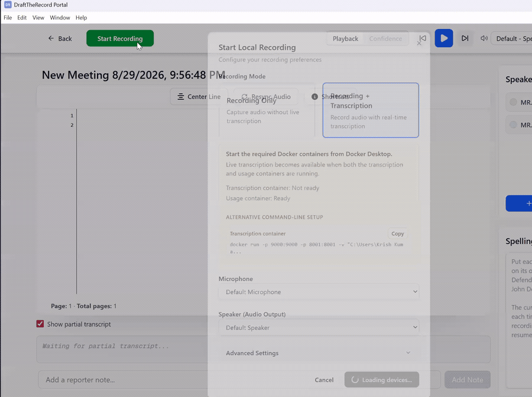This screenshot has width=532, height=397.
Task: Open the File menu
Action: (x=8, y=18)
